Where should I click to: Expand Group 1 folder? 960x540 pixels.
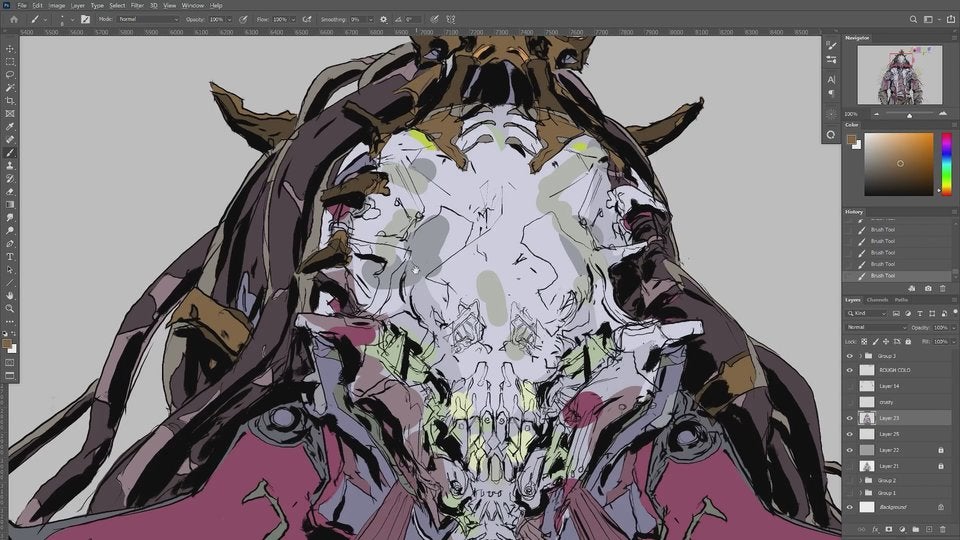pyautogui.click(x=860, y=493)
